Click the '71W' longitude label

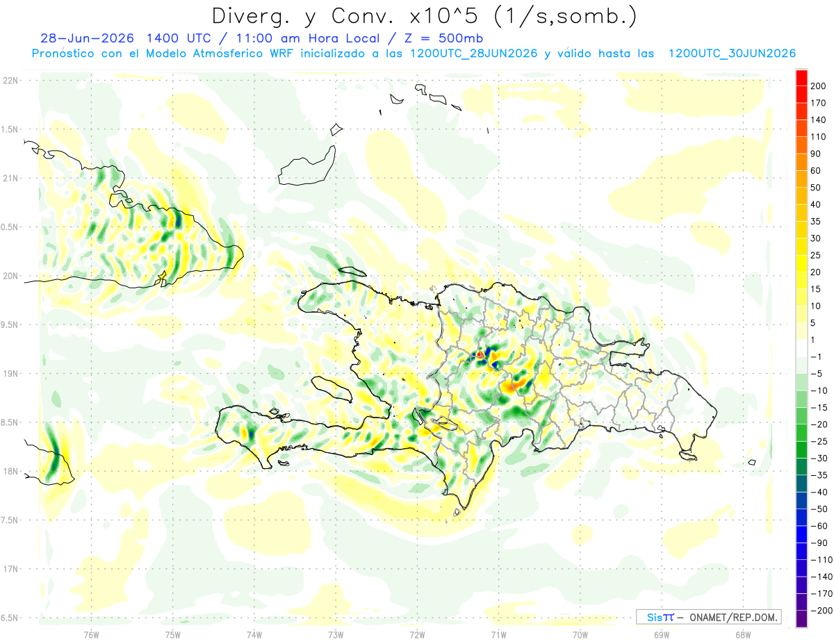point(498,636)
